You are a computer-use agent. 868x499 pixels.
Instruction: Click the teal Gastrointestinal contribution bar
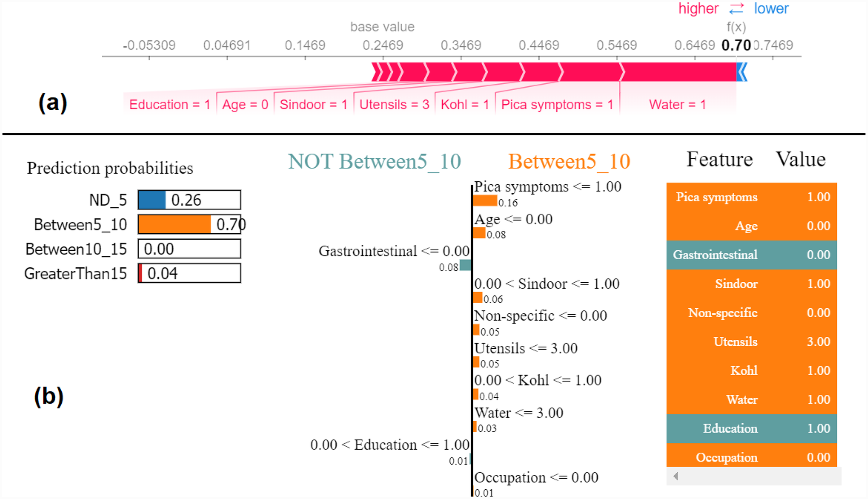coord(465,265)
